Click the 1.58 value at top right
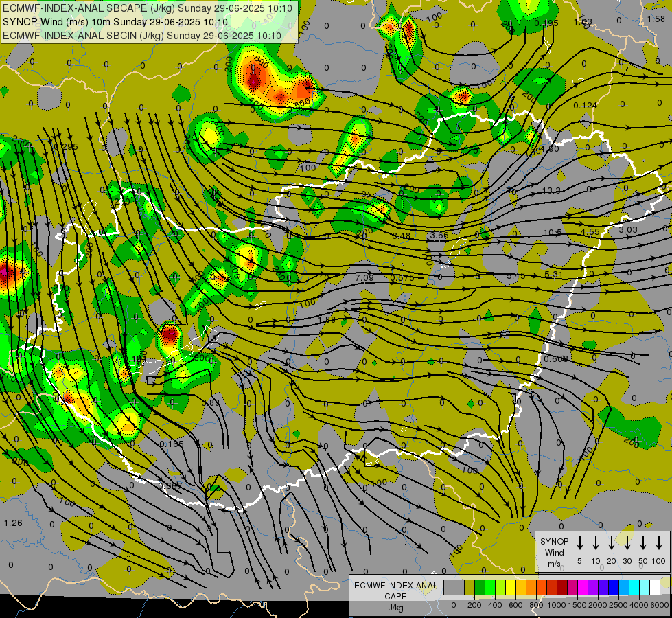This screenshot has width=672, height=618. 656,19
